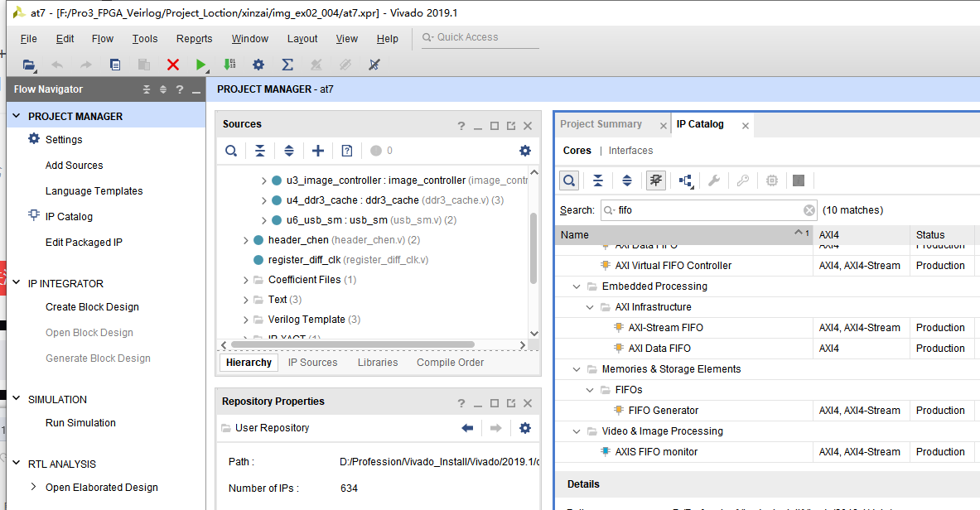Collapse all in IP Catalog toolbar
This screenshot has height=510, width=980.
(598, 180)
